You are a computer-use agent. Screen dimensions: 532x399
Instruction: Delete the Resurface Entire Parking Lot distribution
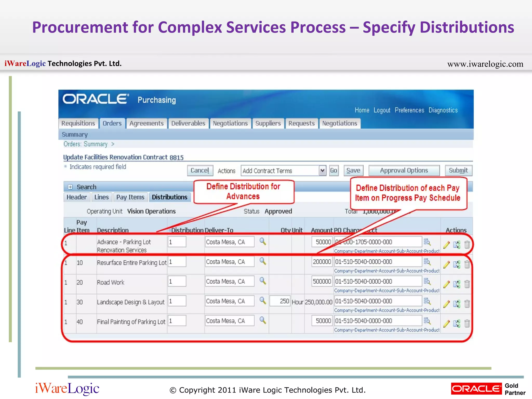[x=467, y=264]
